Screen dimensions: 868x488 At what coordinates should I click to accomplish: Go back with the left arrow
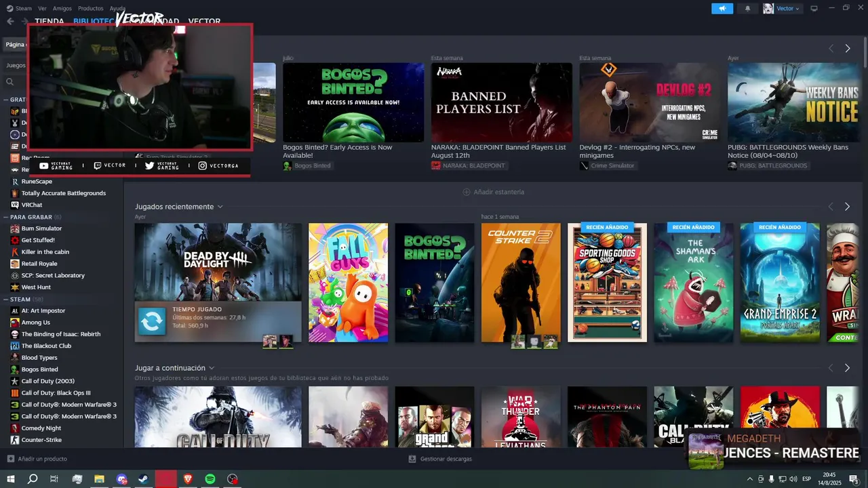[10, 22]
